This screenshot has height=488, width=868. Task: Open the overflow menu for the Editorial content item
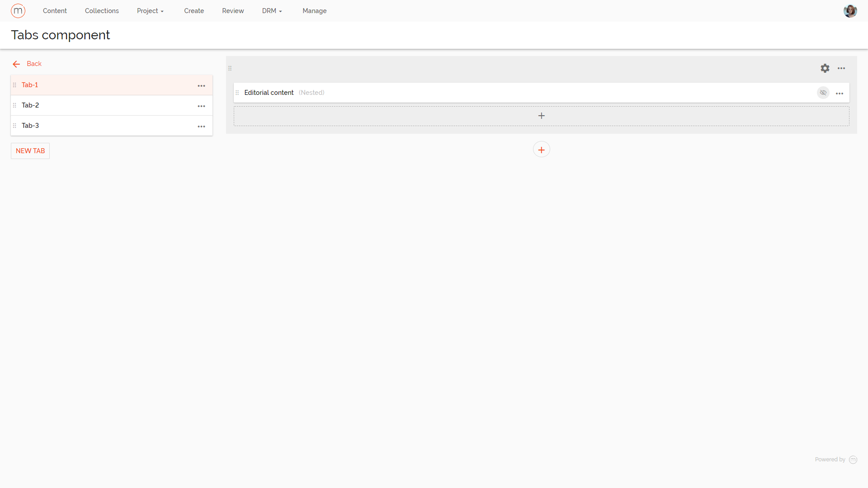point(840,93)
